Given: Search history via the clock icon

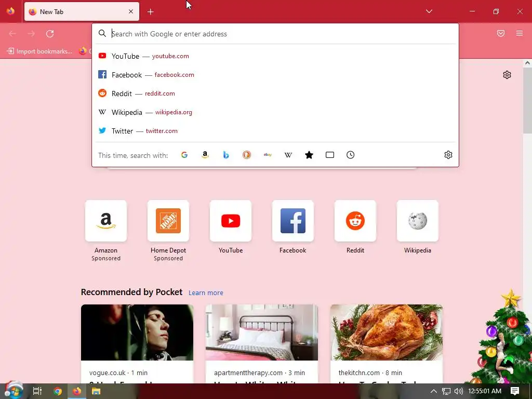Looking at the screenshot, I should point(351,155).
